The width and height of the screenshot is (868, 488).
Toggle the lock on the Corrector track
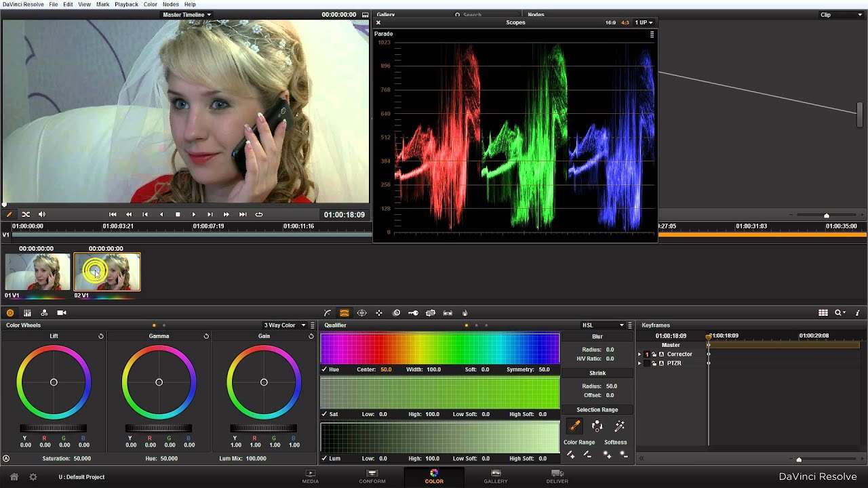tap(654, 354)
